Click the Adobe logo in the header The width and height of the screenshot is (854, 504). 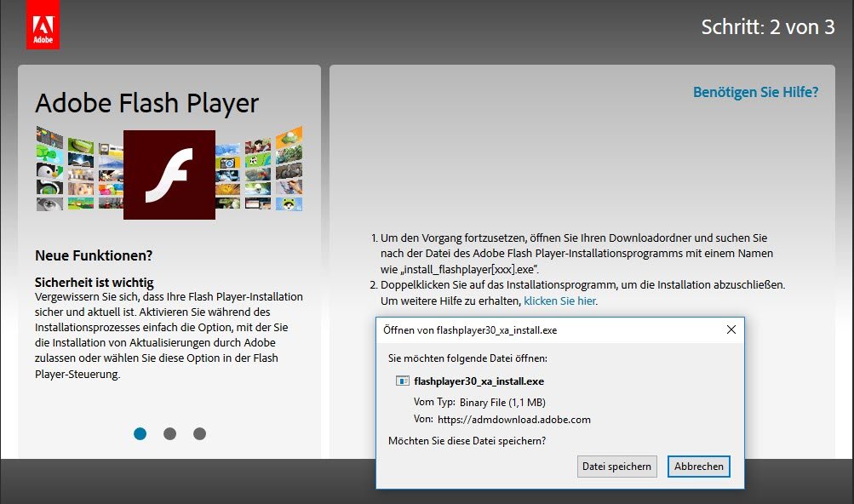pyautogui.click(x=43, y=25)
